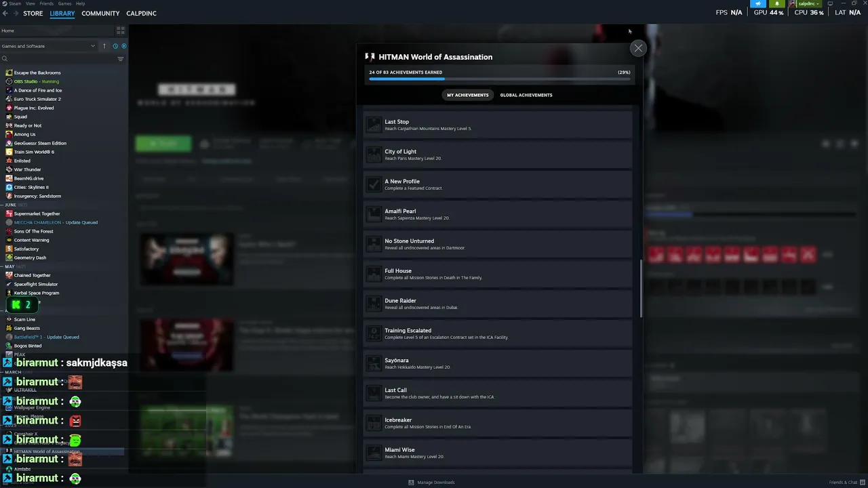The width and height of the screenshot is (868, 488).
Task: Click the Cities: Skylines II icon
Action: click(x=9, y=187)
